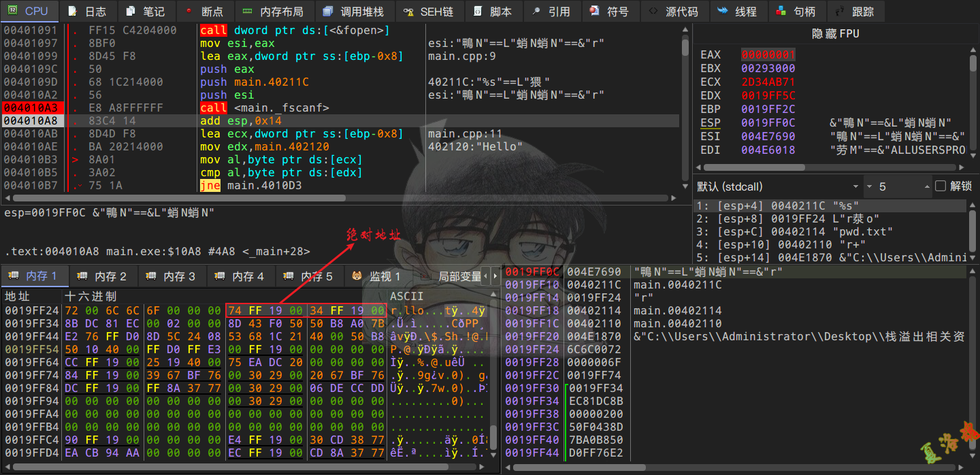The width and height of the screenshot is (980, 475).
Task: Open the 日志 (Log) tab icon
Action: click(71, 12)
